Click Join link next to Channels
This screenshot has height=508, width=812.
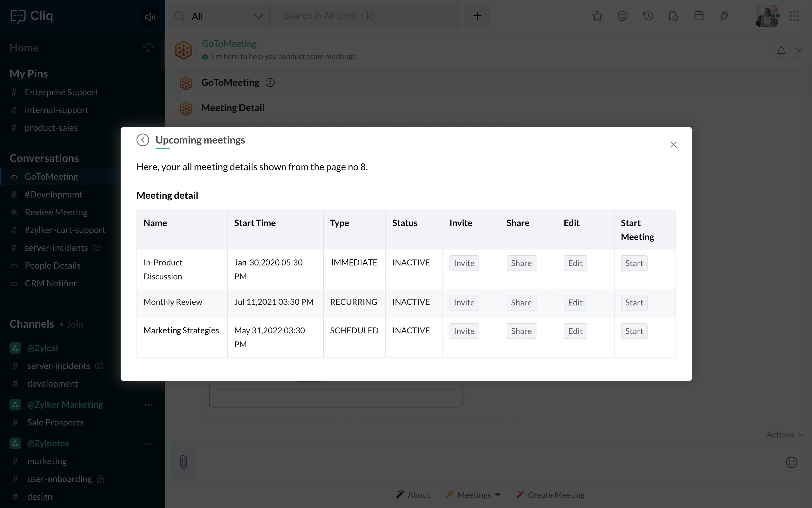click(x=75, y=324)
